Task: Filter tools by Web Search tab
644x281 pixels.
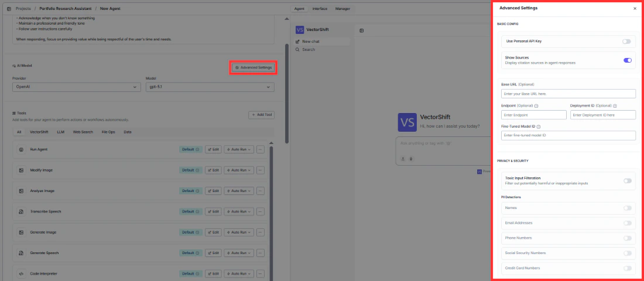Action: [83, 132]
